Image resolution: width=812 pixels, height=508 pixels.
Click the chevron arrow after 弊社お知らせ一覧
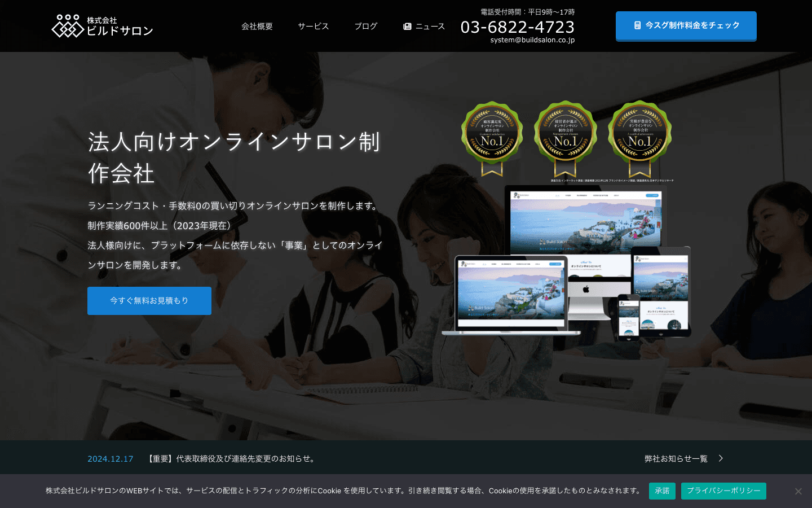pos(721,458)
